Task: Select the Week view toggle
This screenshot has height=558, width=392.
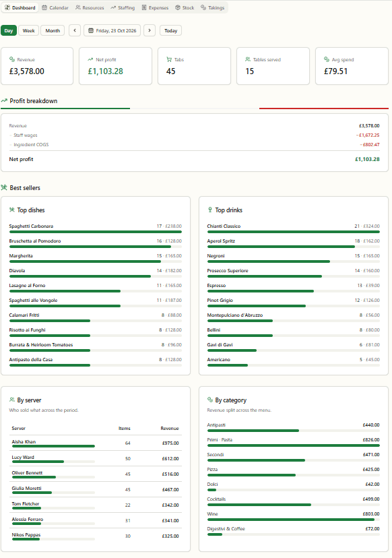Action: pos(28,30)
